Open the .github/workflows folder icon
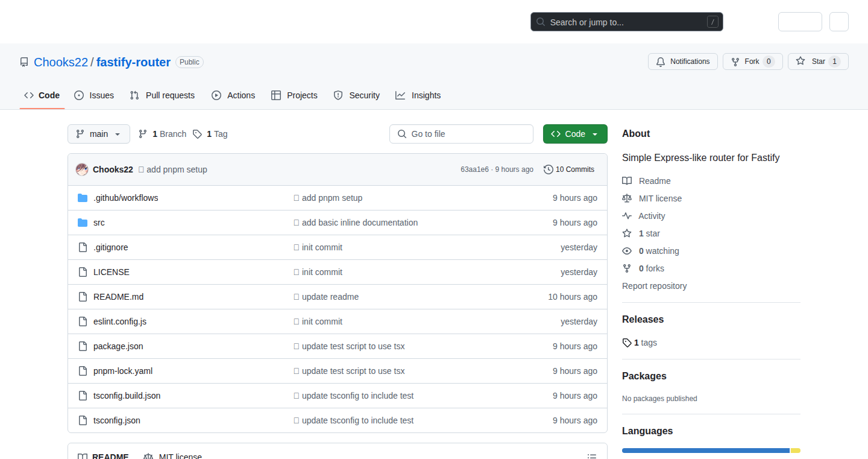This screenshot has height=459, width=868. coord(83,198)
